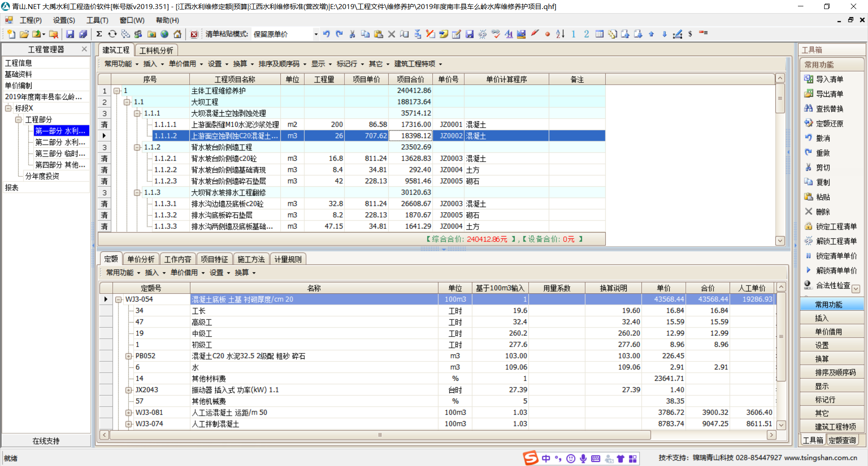
Task: Click 查找替换 binoculars item in toolbox
Action: [829, 109]
